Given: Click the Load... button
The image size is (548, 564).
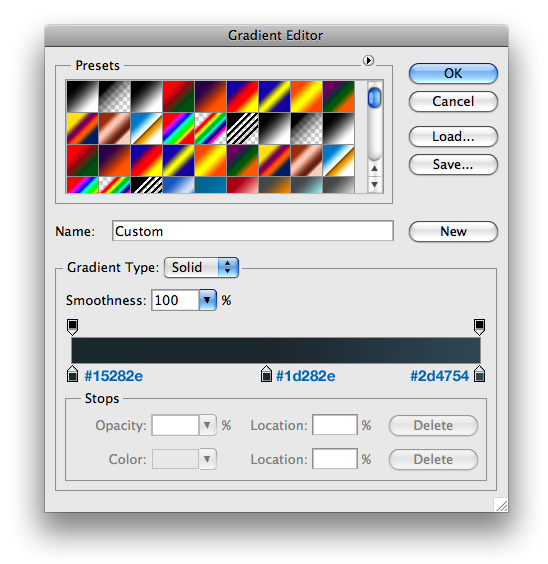Looking at the screenshot, I should [453, 136].
